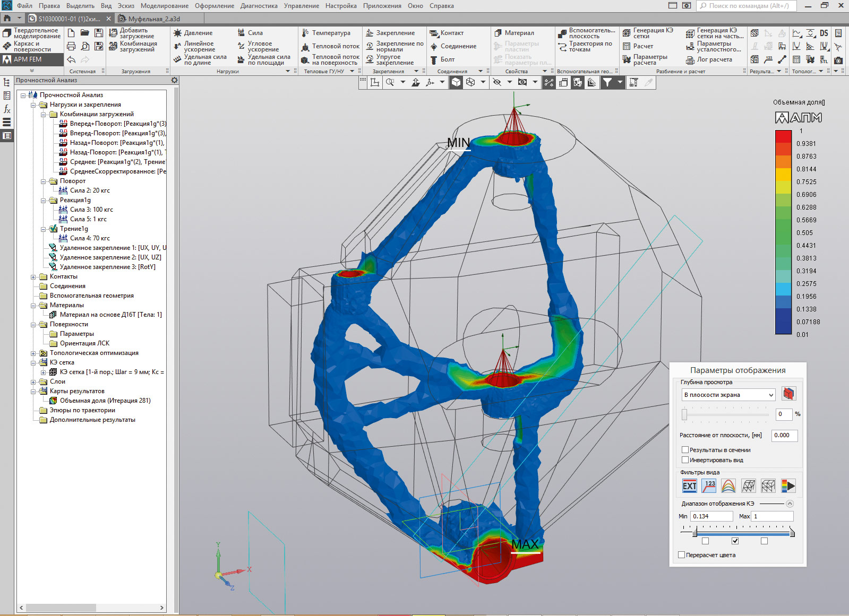Click Расстояние от плоскости value field
The image size is (849, 616).
coord(785,435)
